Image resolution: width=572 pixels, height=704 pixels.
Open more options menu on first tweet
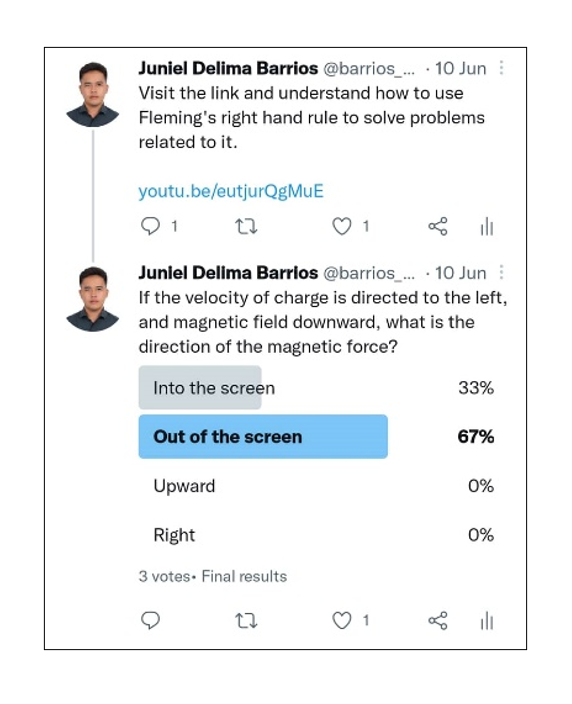point(502,68)
